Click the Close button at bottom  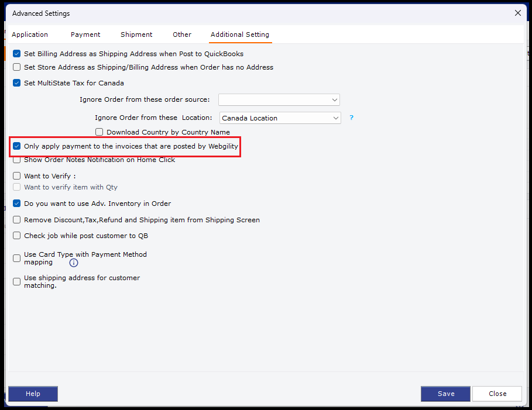point(497,394)
